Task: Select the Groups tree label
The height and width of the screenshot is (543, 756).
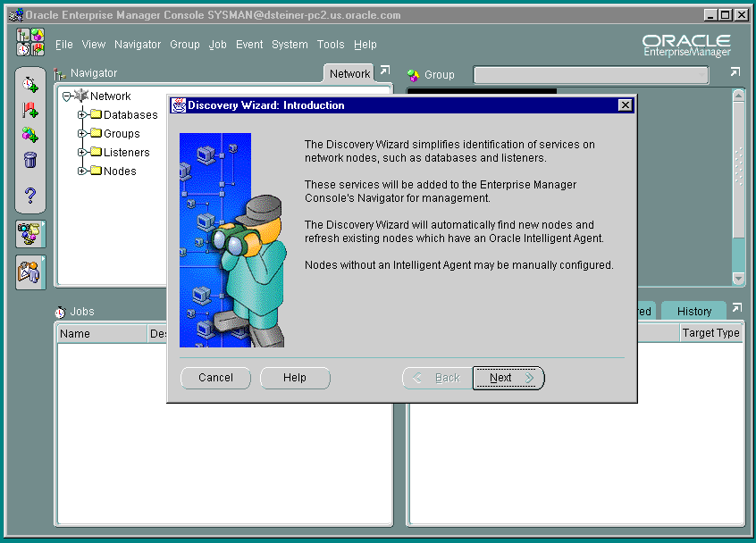Action: click(x=122, y=133)
